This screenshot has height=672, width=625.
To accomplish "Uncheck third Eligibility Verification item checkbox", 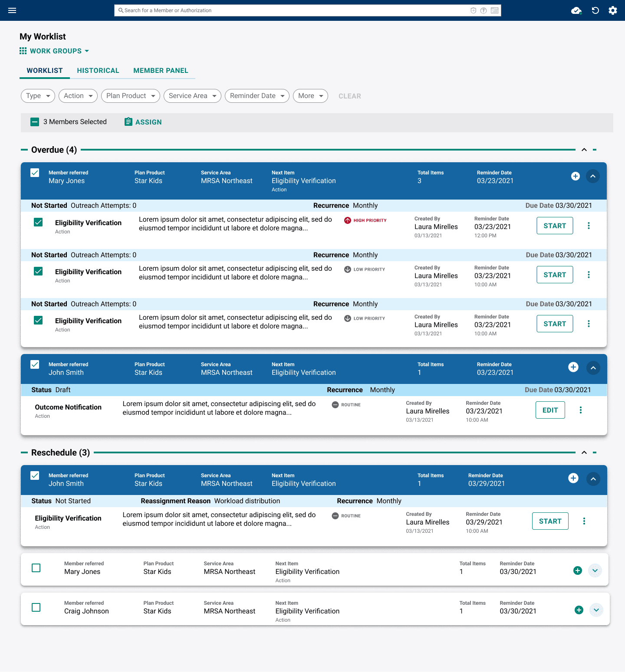I will [38, 320].
